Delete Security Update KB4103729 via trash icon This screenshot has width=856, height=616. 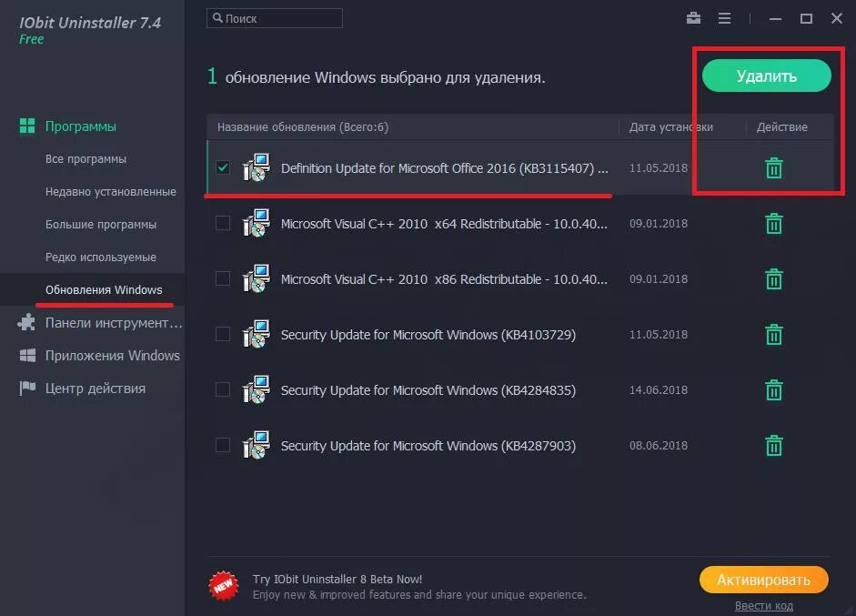773,334
